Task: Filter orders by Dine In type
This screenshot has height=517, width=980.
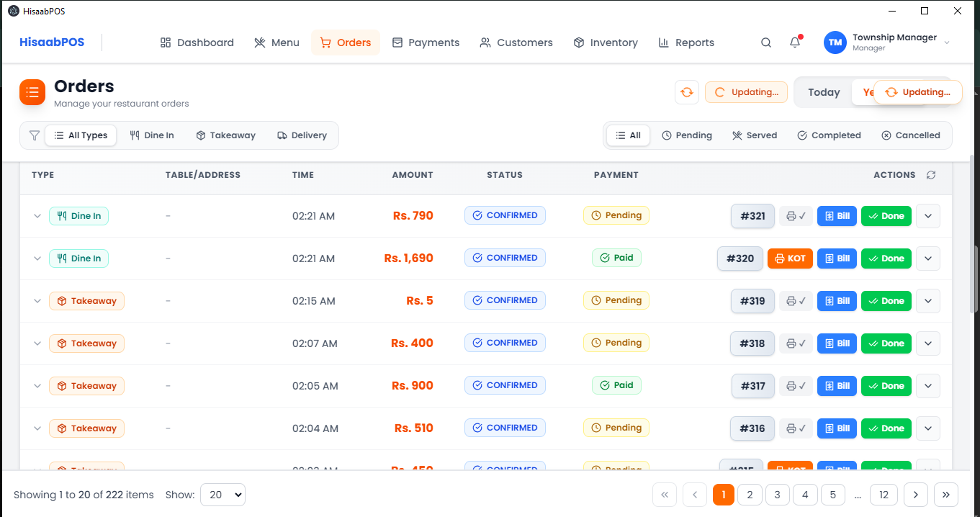Action: point(152,135)
